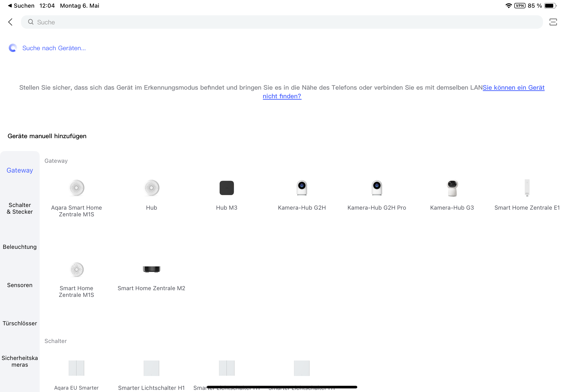Select Aqara Smart Home Zentrale M1S
The image size is (564, 392).
click(x=76, y=188)
